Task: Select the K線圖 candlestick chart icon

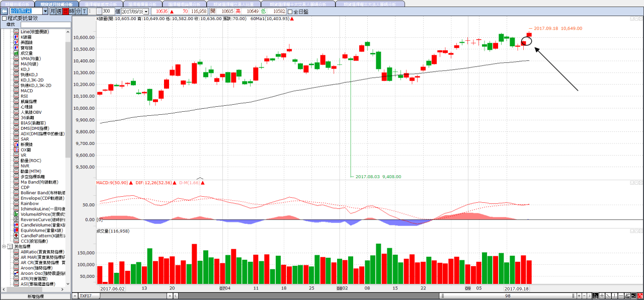Action: point(16,37)
